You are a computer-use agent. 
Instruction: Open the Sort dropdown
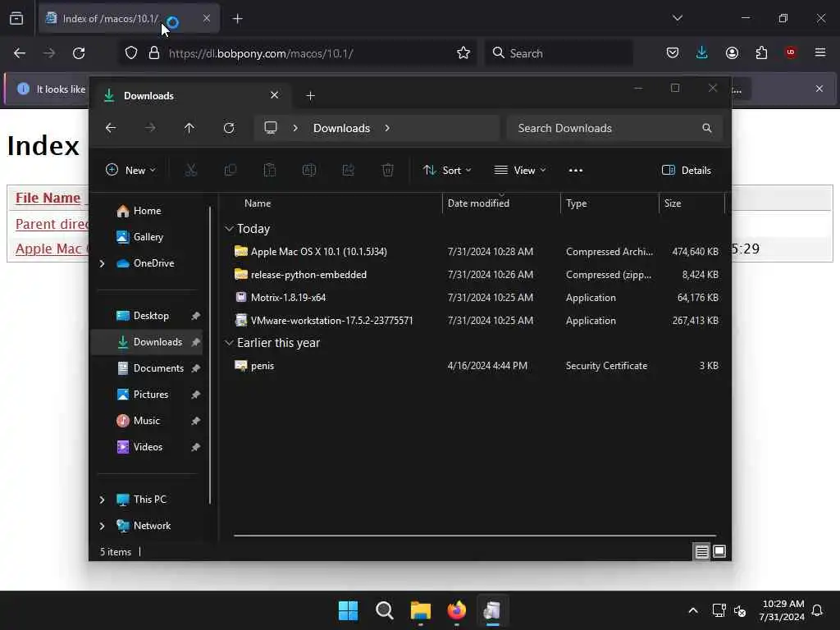[447, 171]
